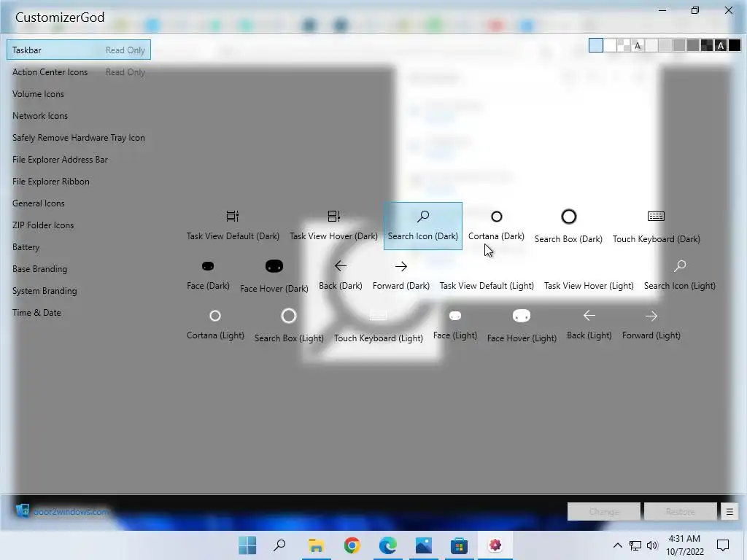
Task: Go to ZIP Folder Icons category
Action: 79,225
